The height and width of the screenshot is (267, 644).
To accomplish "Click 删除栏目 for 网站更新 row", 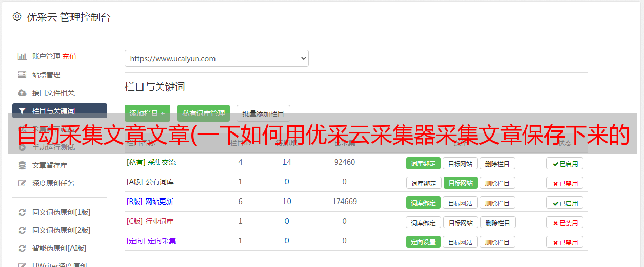I will (497, 203).
